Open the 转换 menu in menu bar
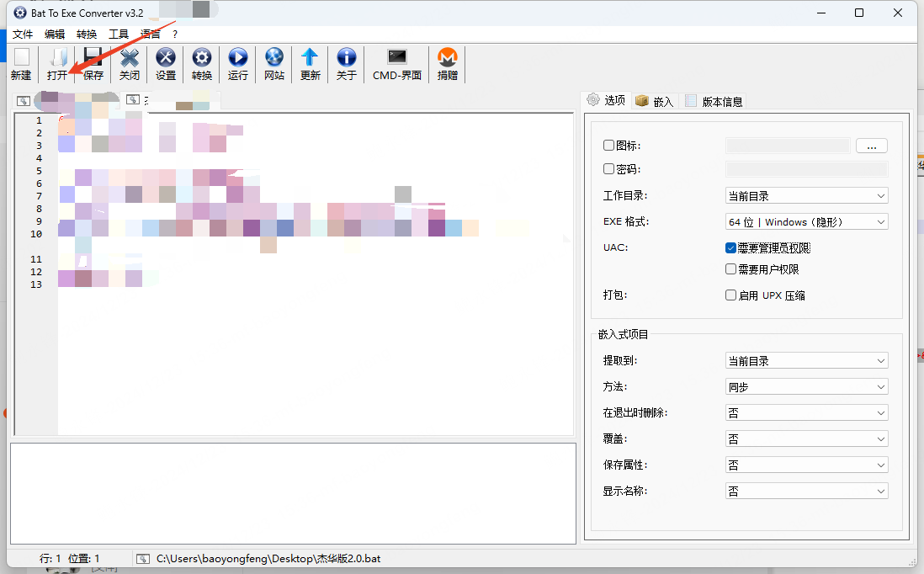The image size is (924, 574). click(87, 35)
